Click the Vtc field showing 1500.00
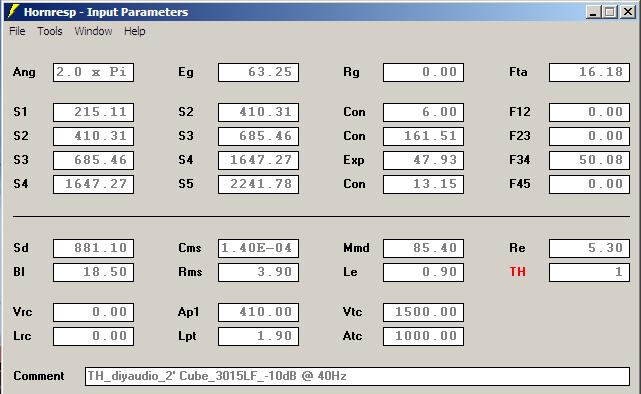Viewport: 641px width, 394px height. [x=423, y=312]
